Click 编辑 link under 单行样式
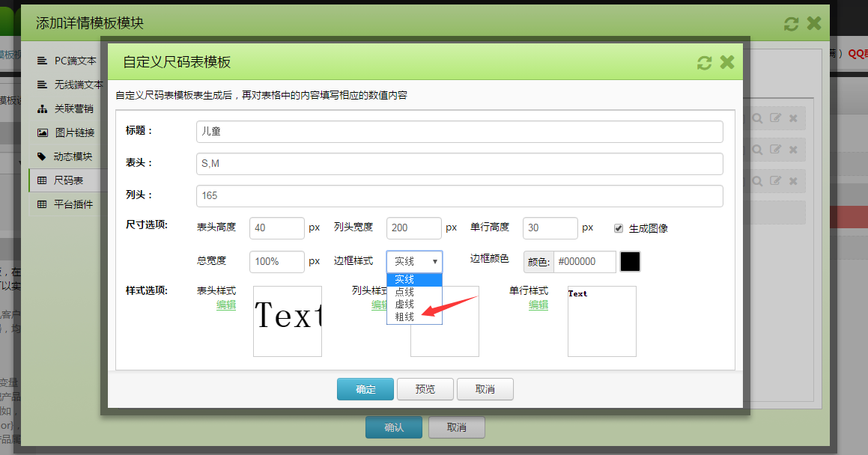 (538, 305)
